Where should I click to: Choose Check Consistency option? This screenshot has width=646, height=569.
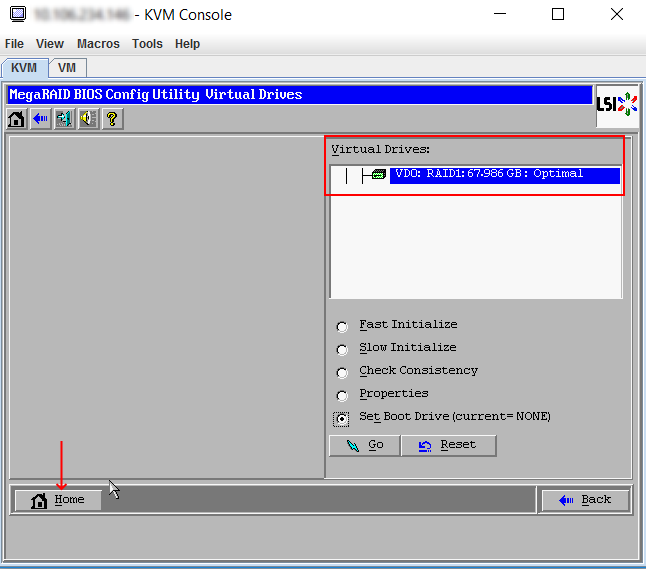click(342, 373)
